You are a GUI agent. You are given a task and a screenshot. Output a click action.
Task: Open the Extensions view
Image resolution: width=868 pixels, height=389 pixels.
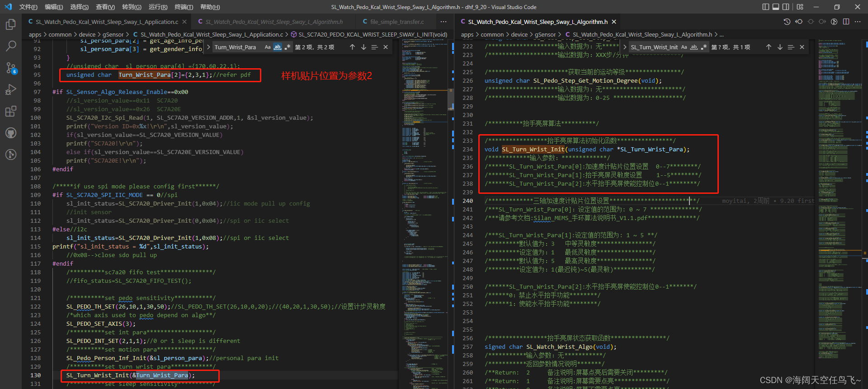pyautogui.click(x=11, y=111)
